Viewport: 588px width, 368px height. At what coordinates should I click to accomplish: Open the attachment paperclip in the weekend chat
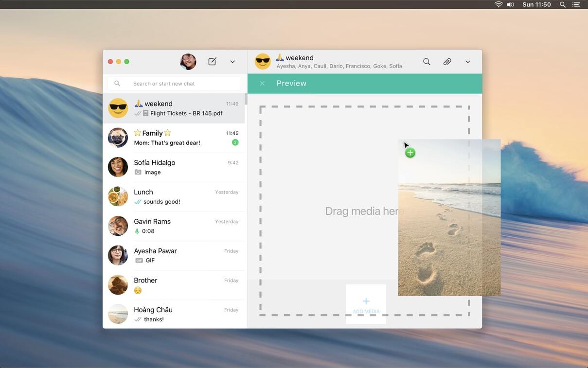point(446,61)
